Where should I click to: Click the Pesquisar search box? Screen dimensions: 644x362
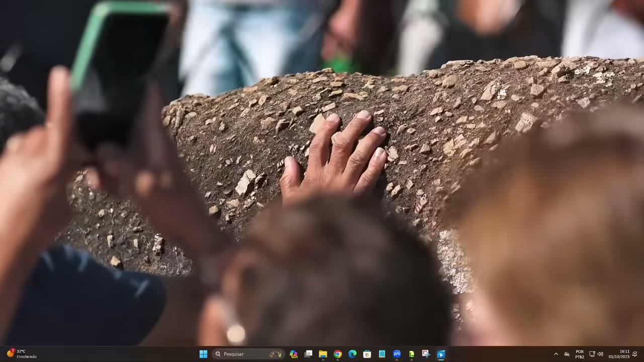249,354
